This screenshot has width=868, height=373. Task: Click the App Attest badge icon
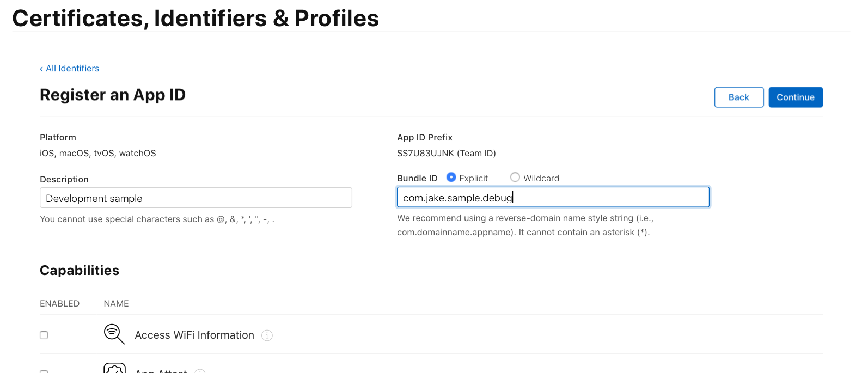coord(114,369)
